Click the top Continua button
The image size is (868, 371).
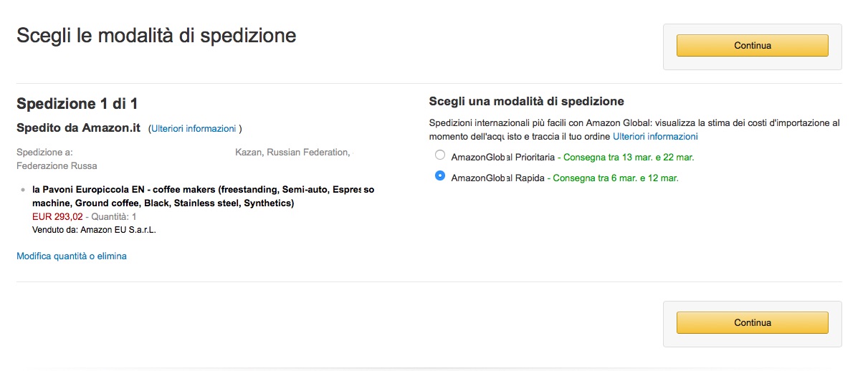(x=752, y=45)
